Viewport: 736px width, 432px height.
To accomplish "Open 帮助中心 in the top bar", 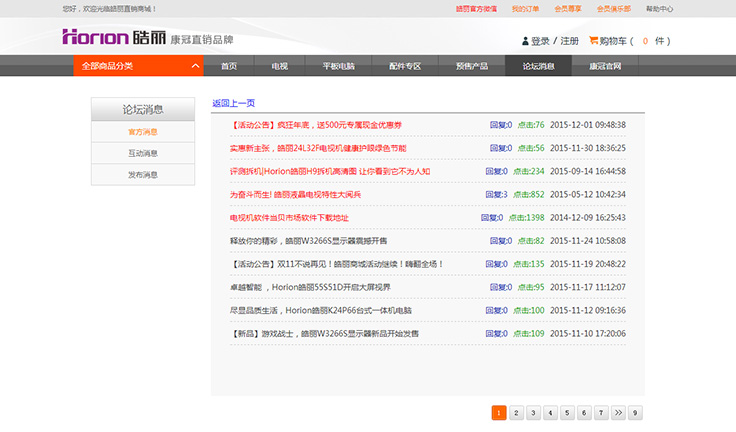I will point(659,9).
